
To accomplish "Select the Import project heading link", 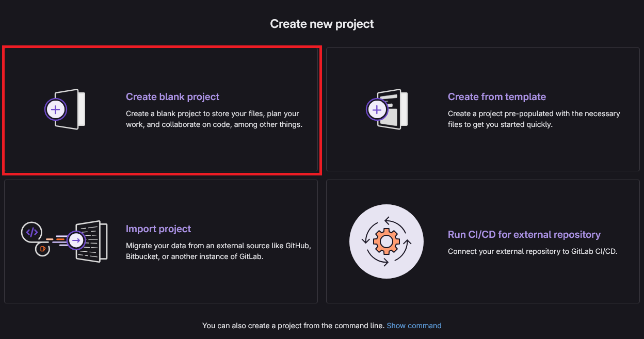I will (158, 229).
